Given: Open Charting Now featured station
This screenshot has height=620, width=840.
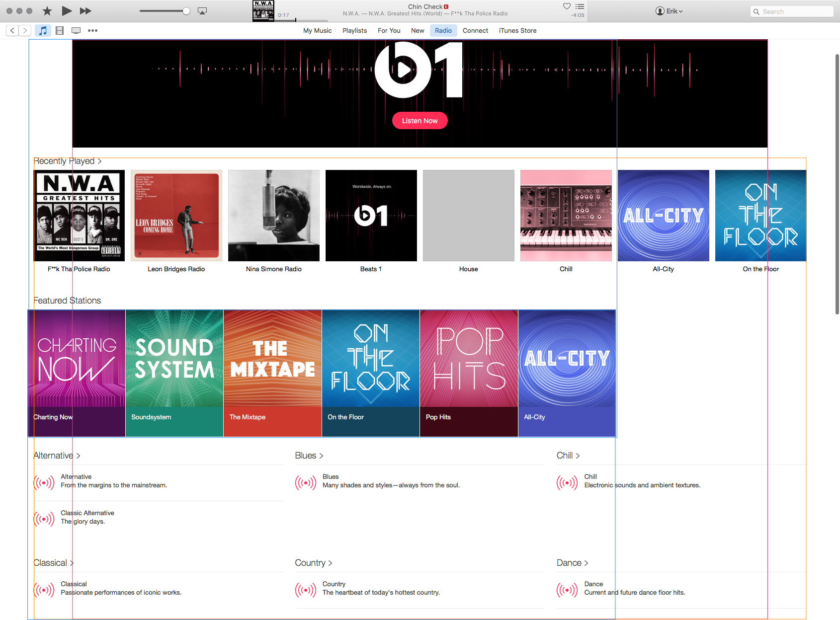Looking at the screenshot, I should pos(77,374).
